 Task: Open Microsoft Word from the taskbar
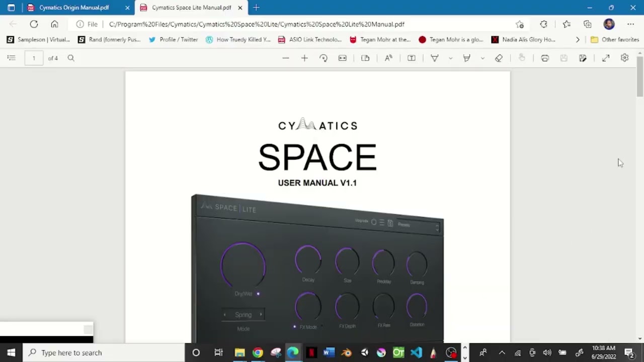(329, 352)
